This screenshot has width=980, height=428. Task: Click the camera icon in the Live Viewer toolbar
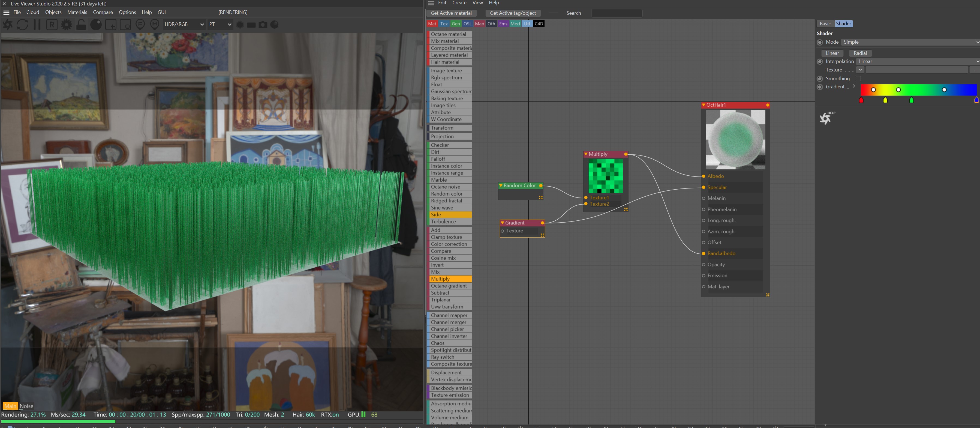263,25
